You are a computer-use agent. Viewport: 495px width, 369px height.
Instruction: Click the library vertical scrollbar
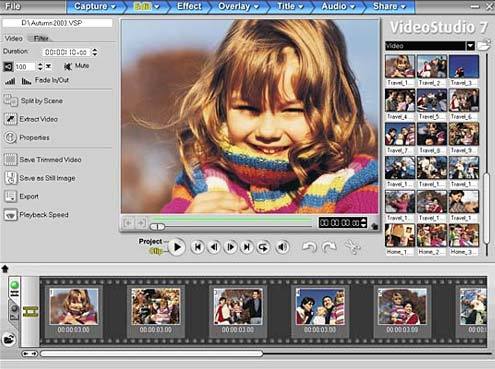coord(487,208)
